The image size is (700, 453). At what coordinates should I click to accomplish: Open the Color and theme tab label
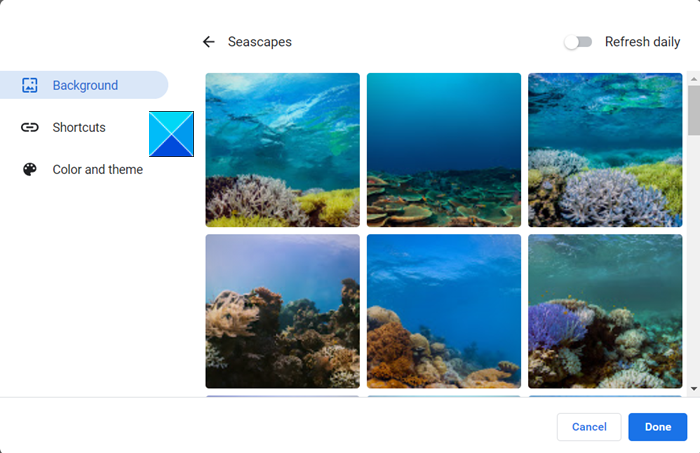click(x=98, y=170)
